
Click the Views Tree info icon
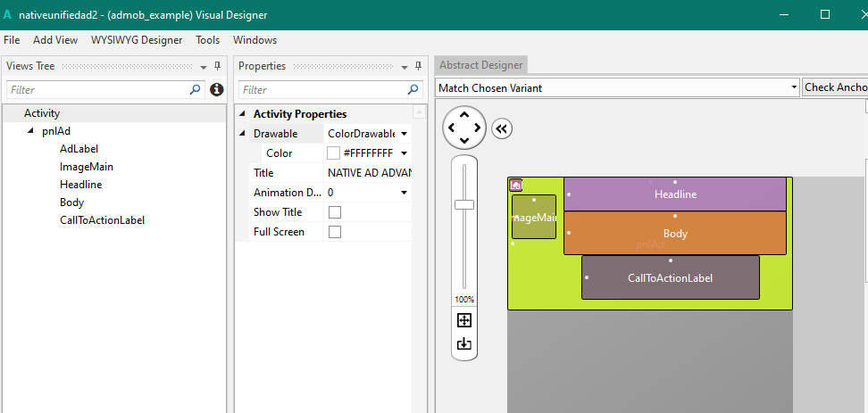coord(216,89)
